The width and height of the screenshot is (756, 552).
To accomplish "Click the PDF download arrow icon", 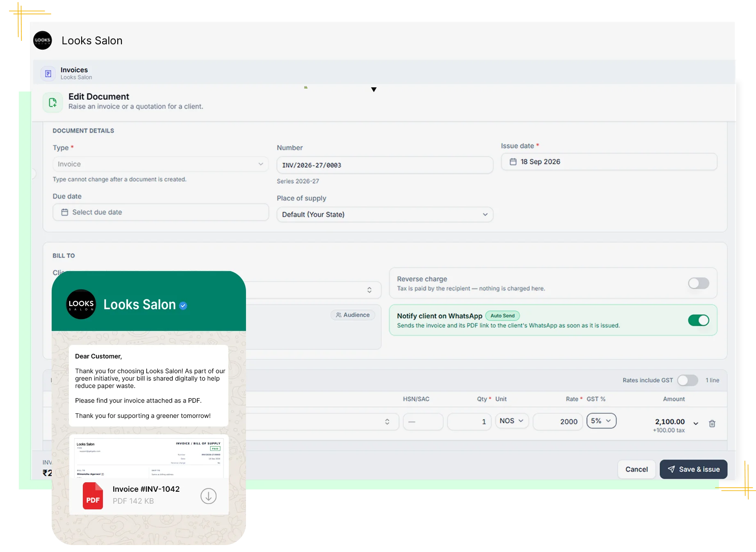I will click(x=208, y=496).
